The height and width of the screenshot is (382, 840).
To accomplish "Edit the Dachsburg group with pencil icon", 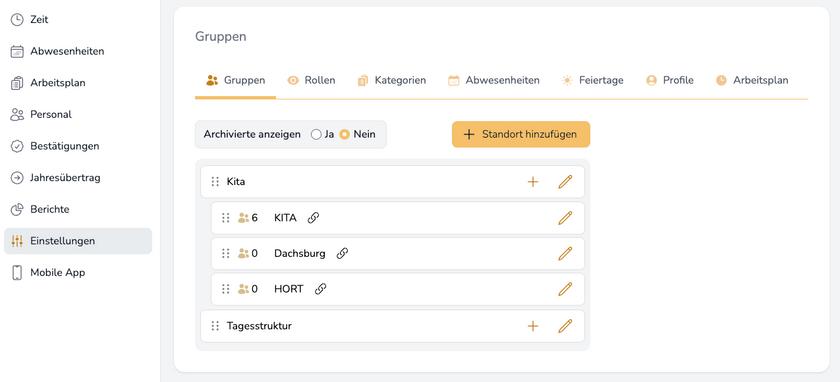I will coord(565,253).
